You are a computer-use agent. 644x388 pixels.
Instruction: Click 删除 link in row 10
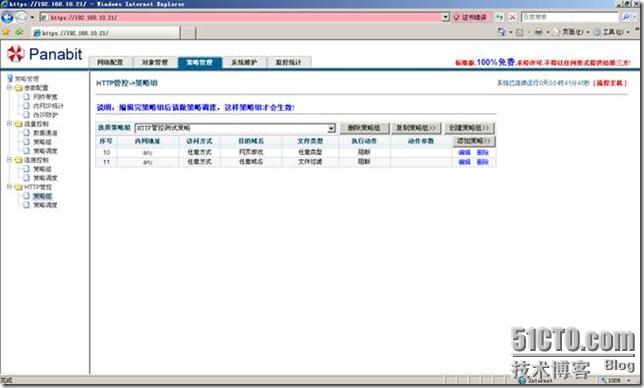[x=483, y=152]
